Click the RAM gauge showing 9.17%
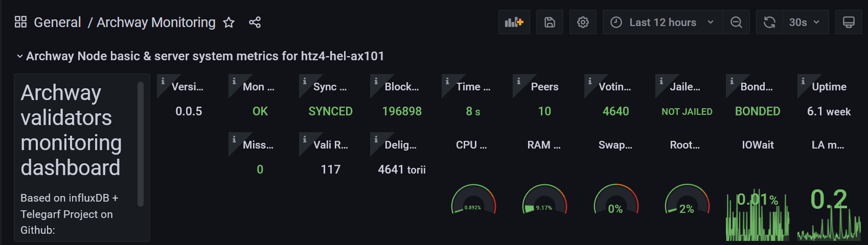The image size is (868, 245). point(544,200)
